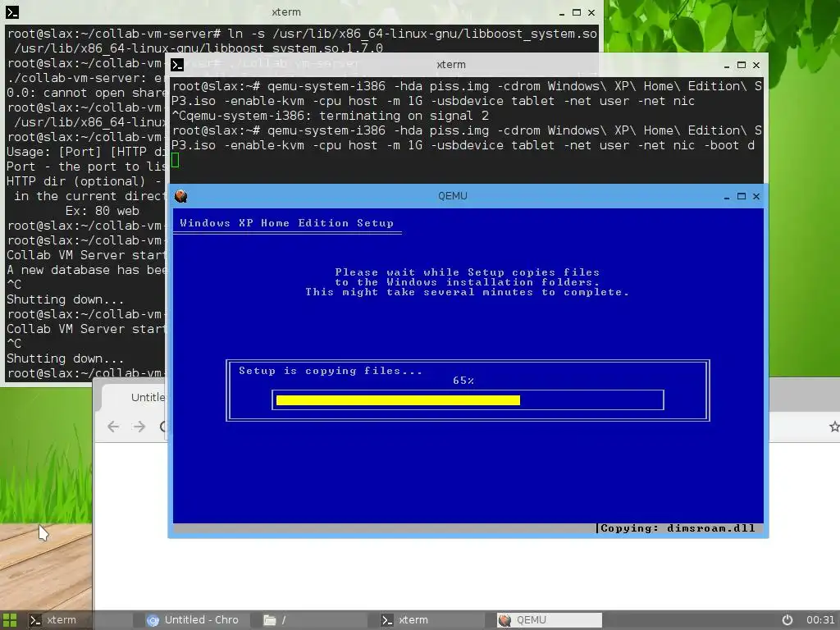Click the green cursor in front xterm

pyautogui.click(x=176, y=160)
